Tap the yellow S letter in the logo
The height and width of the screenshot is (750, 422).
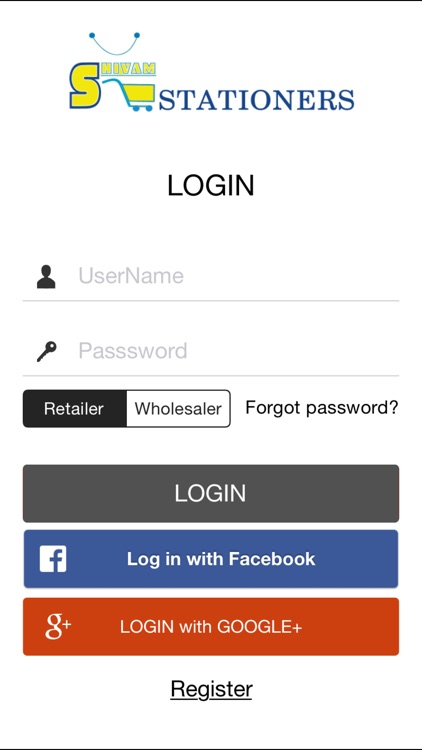[x=85, y=87]
